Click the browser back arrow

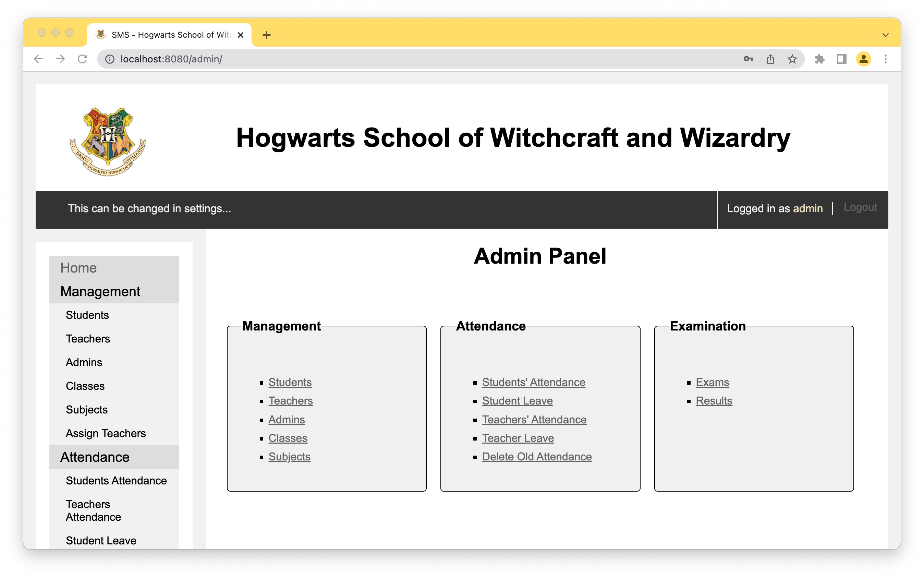click(x=38, y=59)
